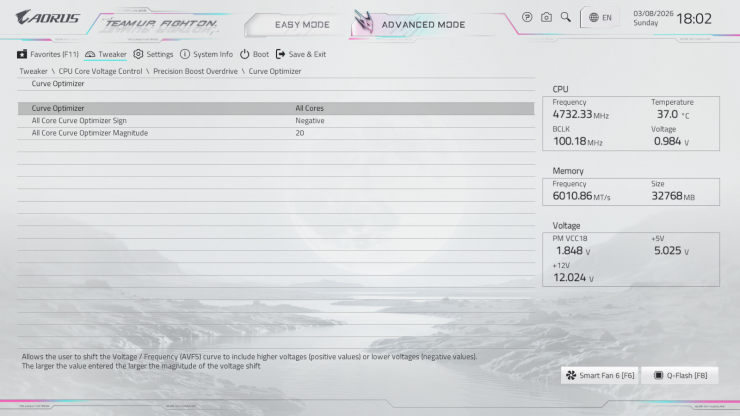
Task: Open the profile icon in the top bar
Action: tap(527, 18)
